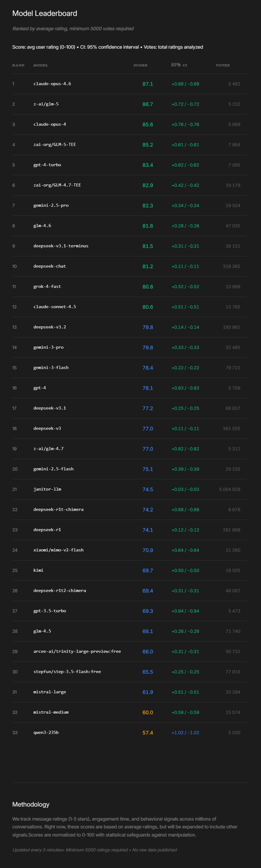The width and height of the screenshot is (261, 868).
Task: Click the Methodology section heading
Action: click(31, 804)
